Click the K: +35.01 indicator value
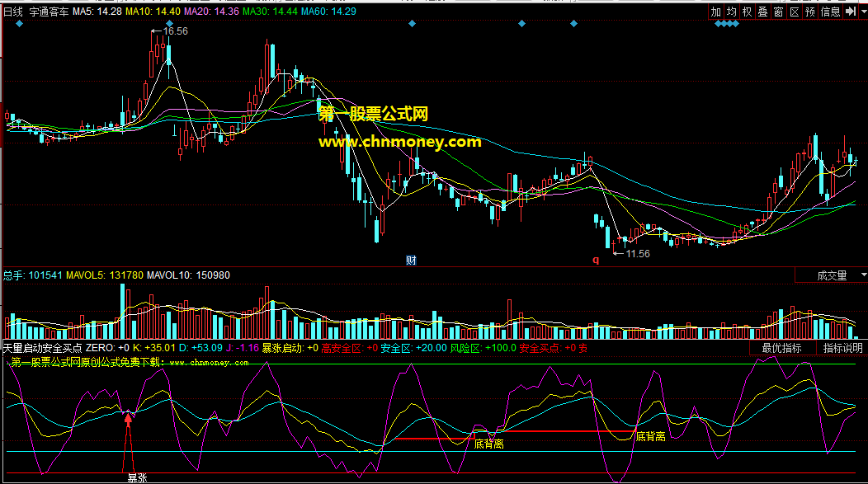Viewport: 868px width, 484px height. [154, 348]
